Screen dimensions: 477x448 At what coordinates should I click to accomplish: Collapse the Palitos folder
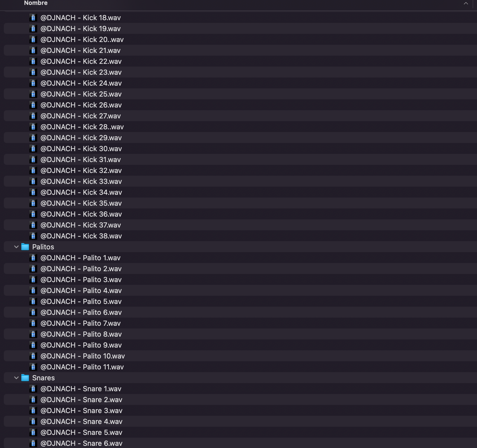16,247
